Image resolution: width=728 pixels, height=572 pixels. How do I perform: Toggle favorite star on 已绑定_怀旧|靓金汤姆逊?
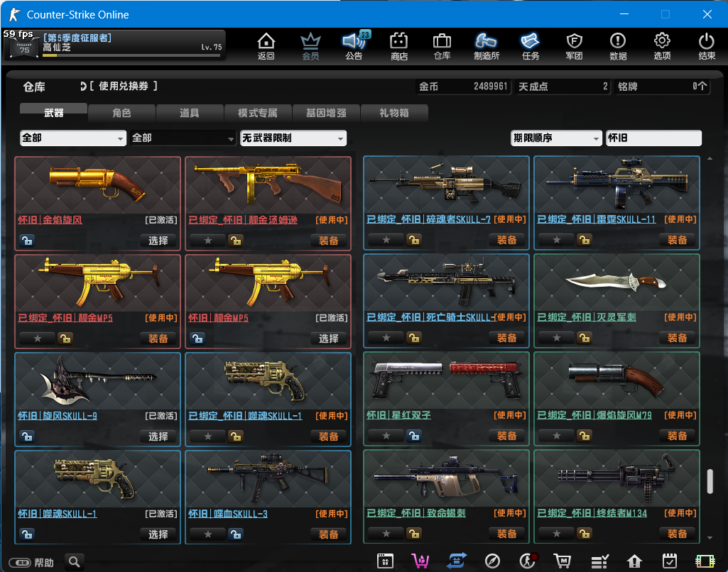click(x=208, y=241)
